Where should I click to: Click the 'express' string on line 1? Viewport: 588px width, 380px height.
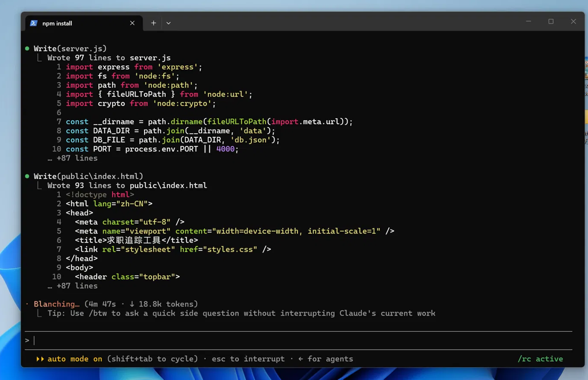coord(177,67)
